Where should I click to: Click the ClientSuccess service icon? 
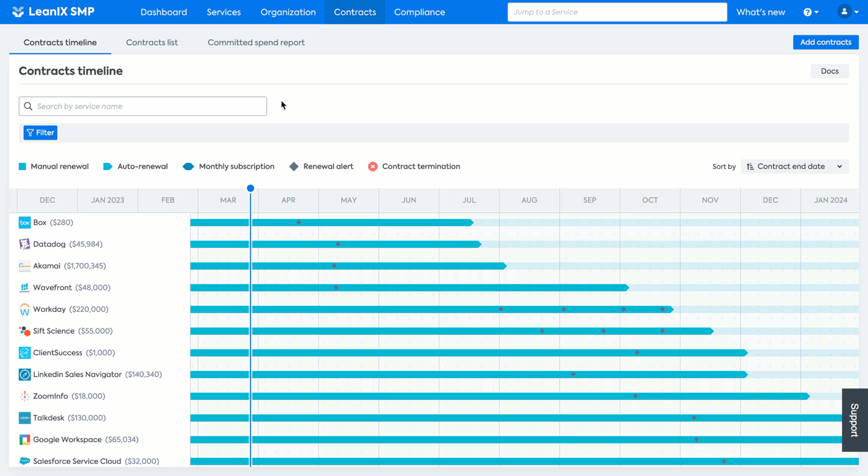coord(25,353)
